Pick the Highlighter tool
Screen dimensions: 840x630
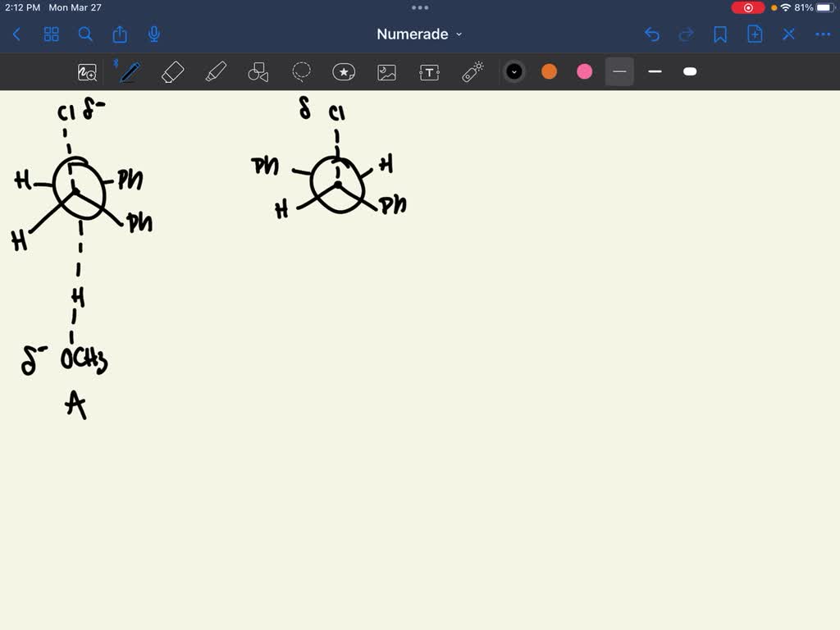pos(215,72)
